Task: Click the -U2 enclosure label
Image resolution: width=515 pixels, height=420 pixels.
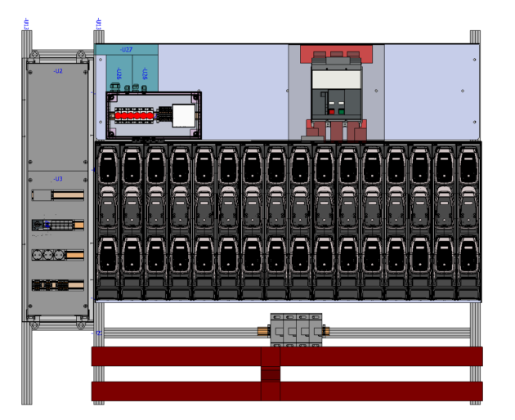Action: (x=58, y=71)
